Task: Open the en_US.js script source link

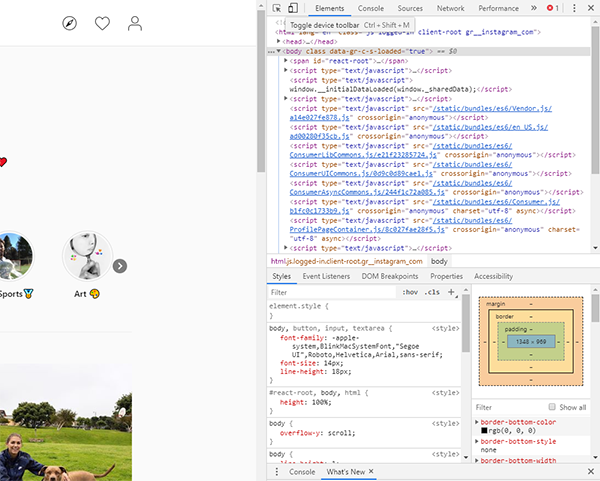Action: [x=490, y=127]
